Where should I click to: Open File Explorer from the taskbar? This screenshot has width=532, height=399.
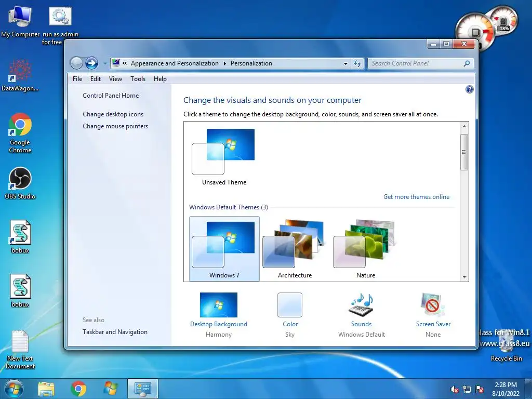pos(46,389)
